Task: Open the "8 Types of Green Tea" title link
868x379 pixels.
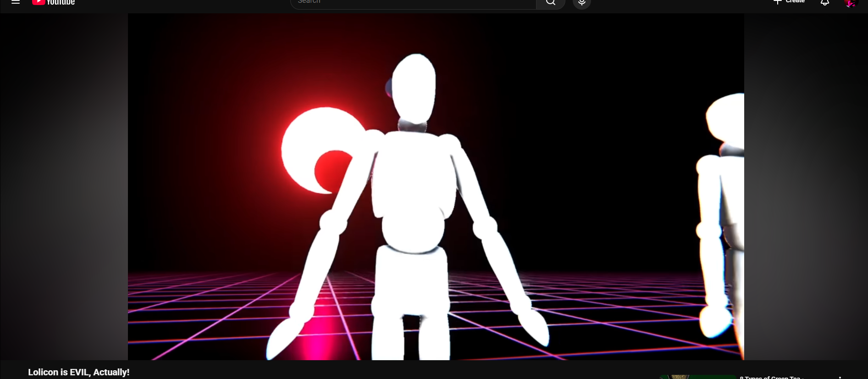Action: click(772, 377)
